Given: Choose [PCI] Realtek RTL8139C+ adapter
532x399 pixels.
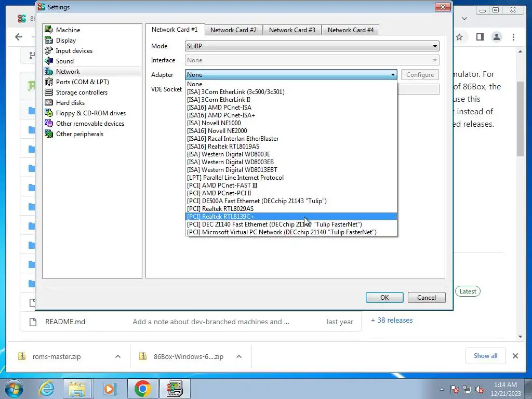Looking at the screenshot, I should tap(291, 217).
